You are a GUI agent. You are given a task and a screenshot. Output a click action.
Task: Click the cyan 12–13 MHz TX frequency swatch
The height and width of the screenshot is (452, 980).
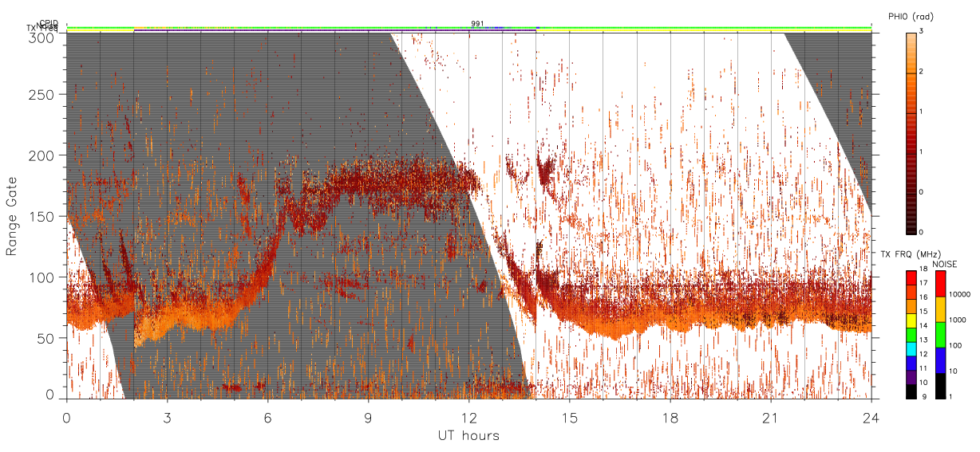[911, 349]
